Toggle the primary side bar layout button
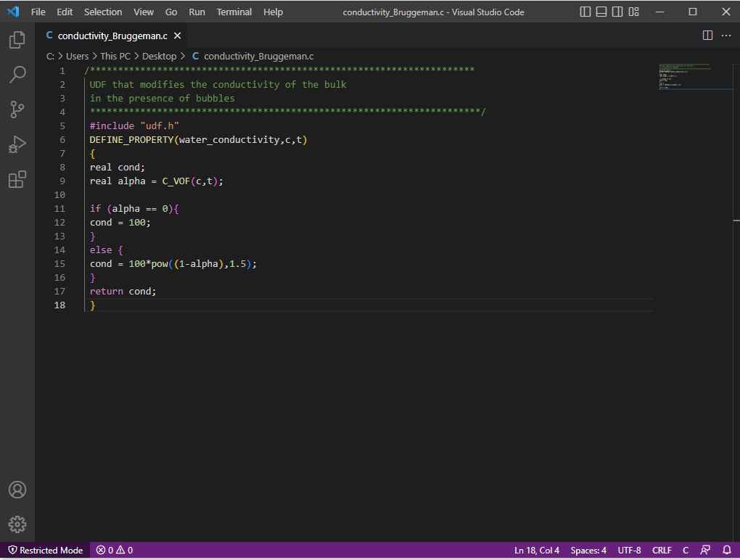This screenshot has height=560, width=740. [x=585, y=12]
